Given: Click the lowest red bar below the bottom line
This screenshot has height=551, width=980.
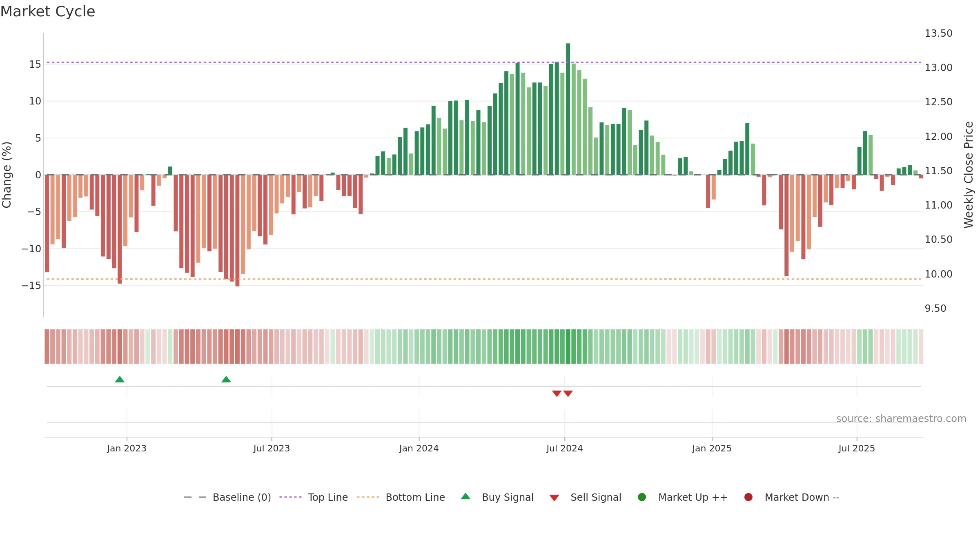Looking at the screenshot, I should [x=237, y=231].
